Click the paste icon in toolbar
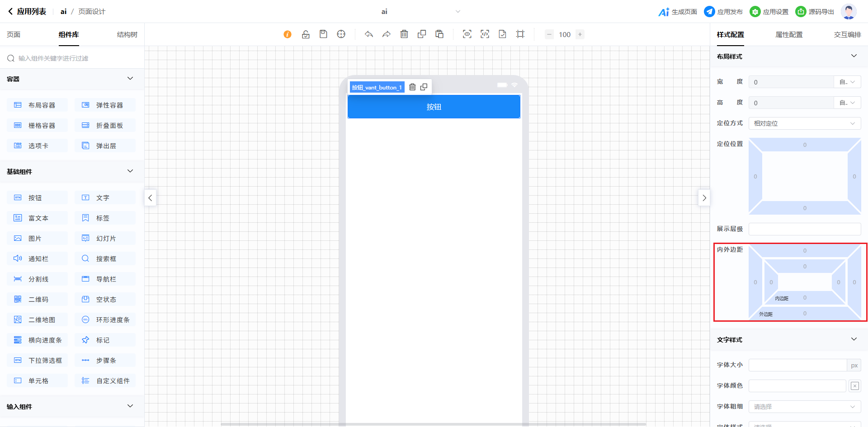The width and height of the screenshot is (868, 427). (439, 34)
